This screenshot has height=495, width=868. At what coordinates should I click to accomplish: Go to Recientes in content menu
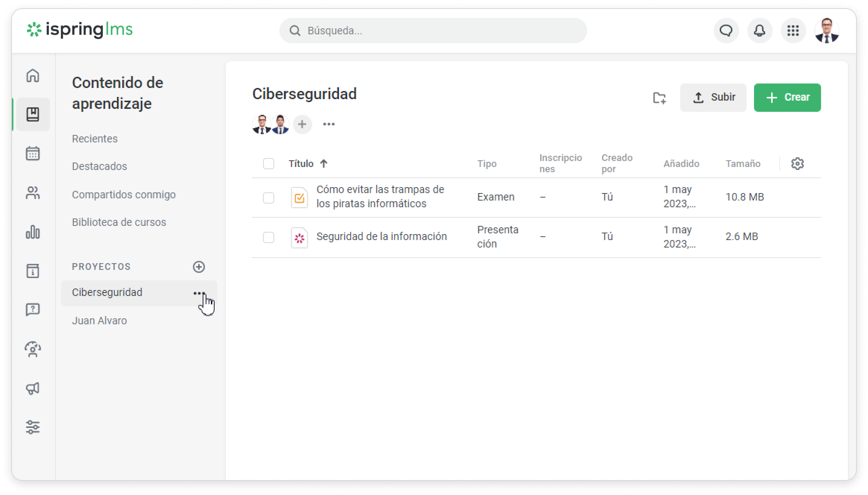point(95,139)
